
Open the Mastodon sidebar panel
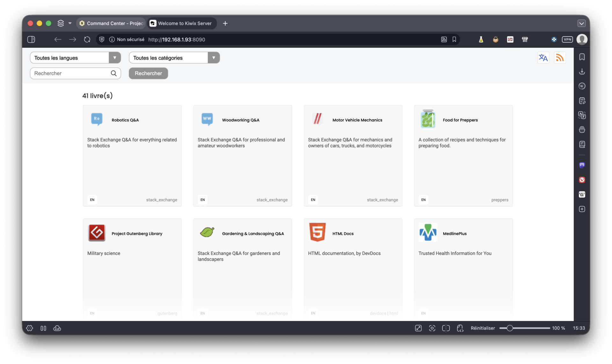[x=582, y=165]
